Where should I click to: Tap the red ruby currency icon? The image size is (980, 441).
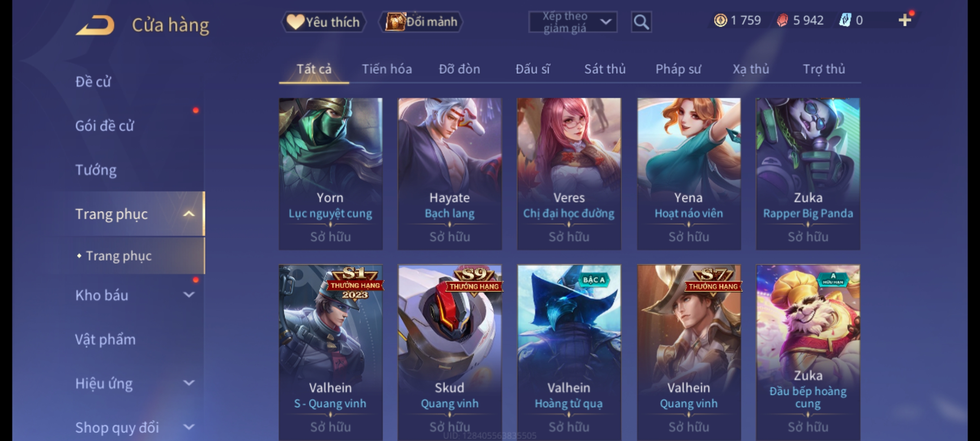[x=782, y=20]
